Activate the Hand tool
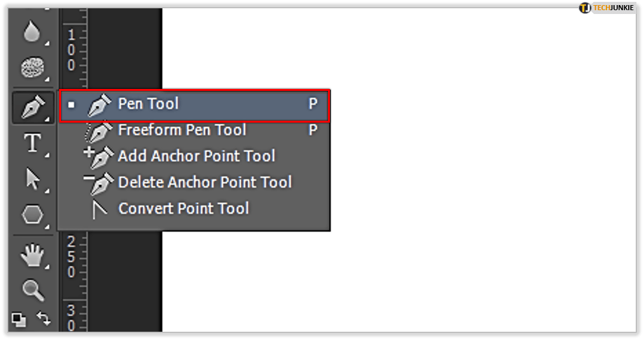 click(x=32, y=257)
